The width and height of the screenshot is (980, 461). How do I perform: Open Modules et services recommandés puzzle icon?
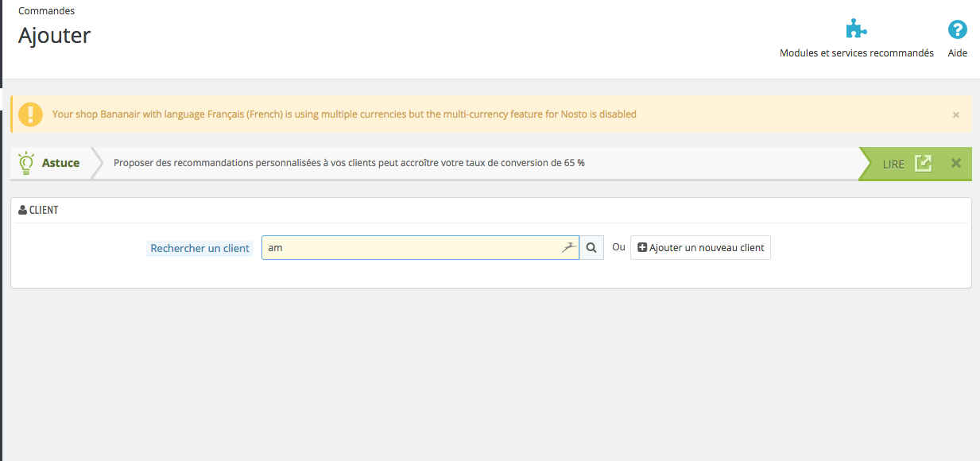tap(856, 29)
